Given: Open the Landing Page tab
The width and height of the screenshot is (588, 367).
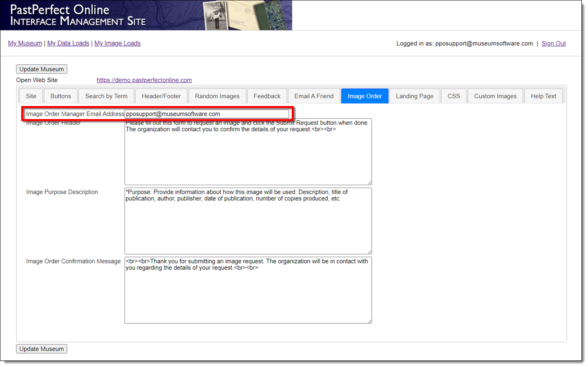Looking at the screenshot, I should point(415,96).
